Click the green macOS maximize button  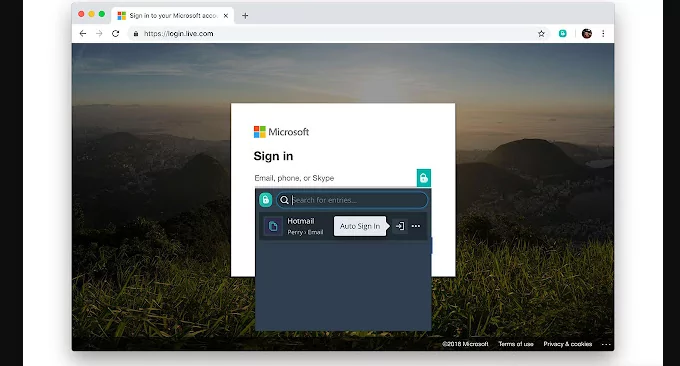click(102, 14)
